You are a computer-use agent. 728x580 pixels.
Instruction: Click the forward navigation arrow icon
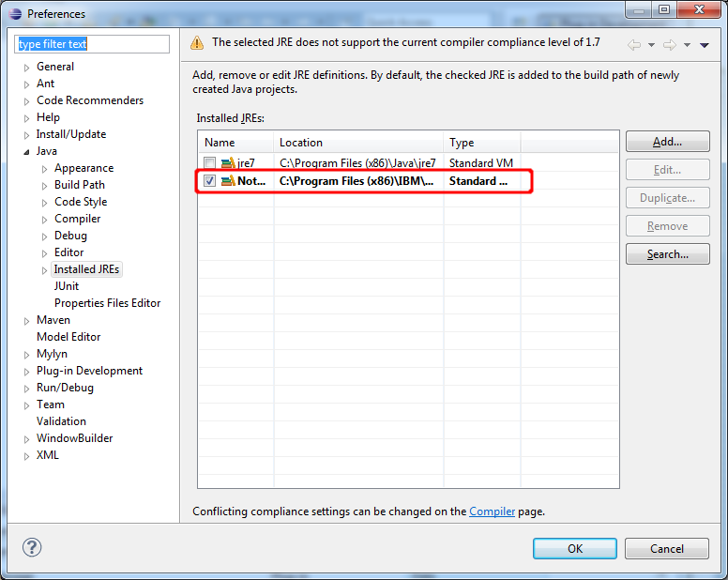coord(669,44)
